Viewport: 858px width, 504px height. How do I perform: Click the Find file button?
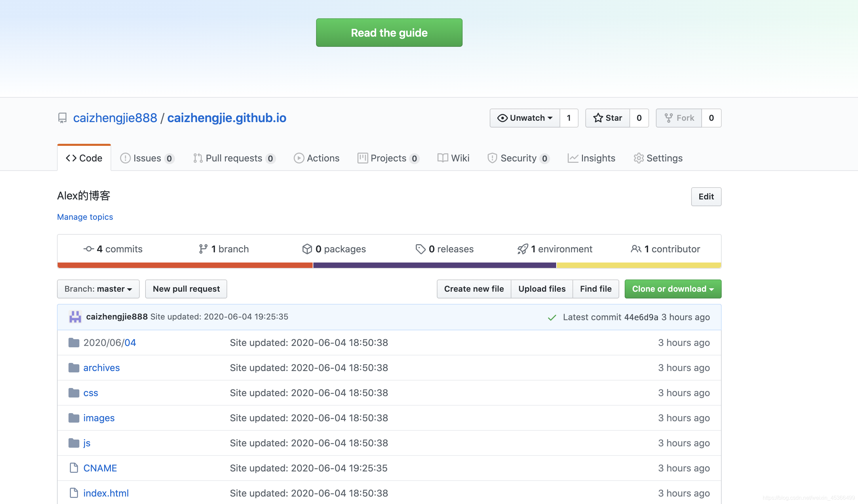(596, 289)
